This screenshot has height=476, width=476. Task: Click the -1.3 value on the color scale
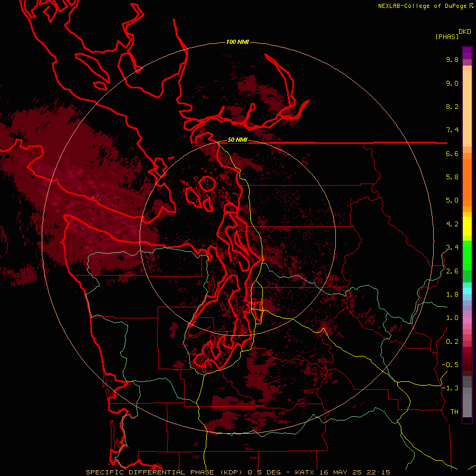click(450, 388)
